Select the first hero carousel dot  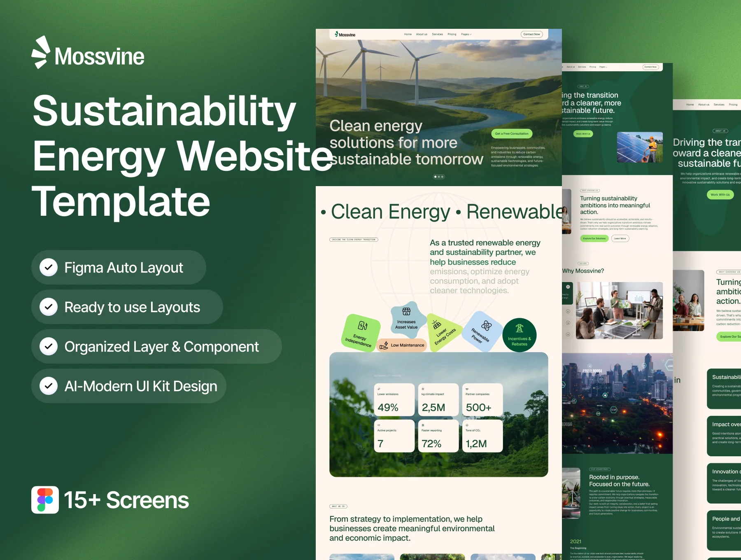tap(436, 177)
